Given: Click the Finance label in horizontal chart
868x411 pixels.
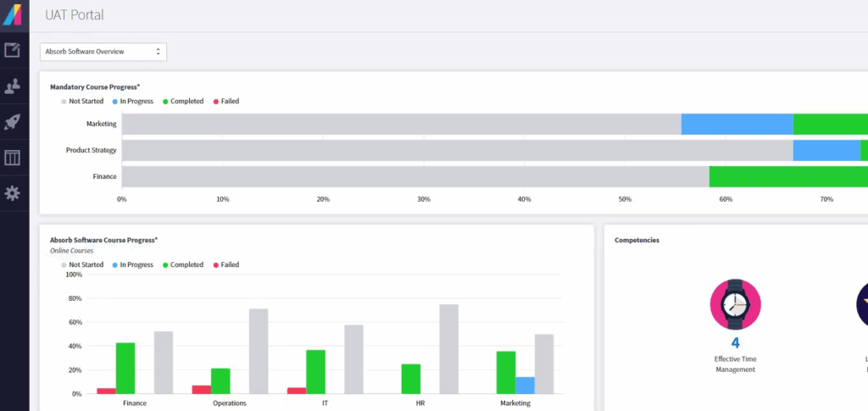Looking at the screenshot, I should click(x=104, y=176).
